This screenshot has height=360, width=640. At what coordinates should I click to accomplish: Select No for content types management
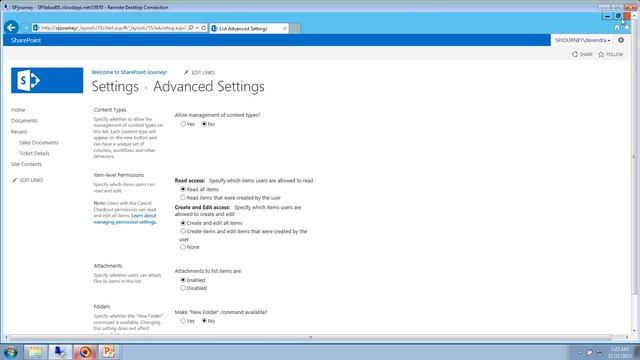coord(204,124)
